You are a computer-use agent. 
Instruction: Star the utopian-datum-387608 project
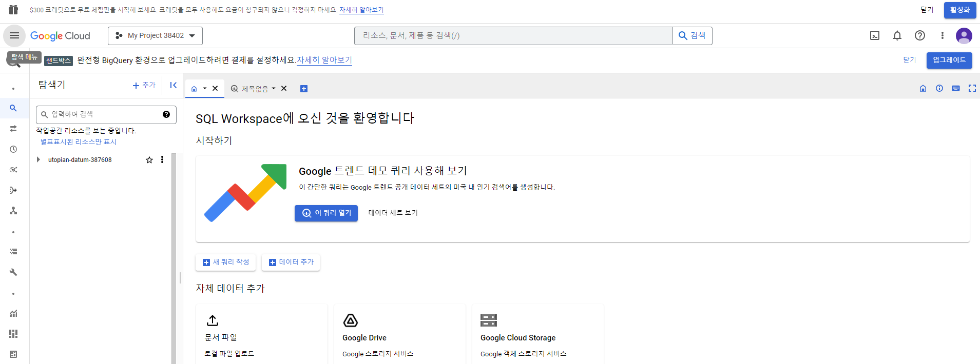149,160
